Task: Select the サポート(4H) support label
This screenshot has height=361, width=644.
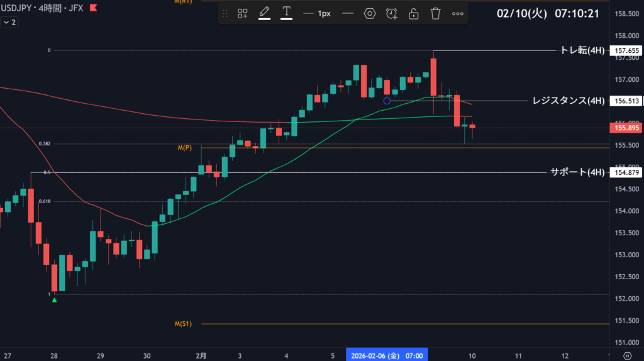Action: pyautogui.click(x=577, y=172)
